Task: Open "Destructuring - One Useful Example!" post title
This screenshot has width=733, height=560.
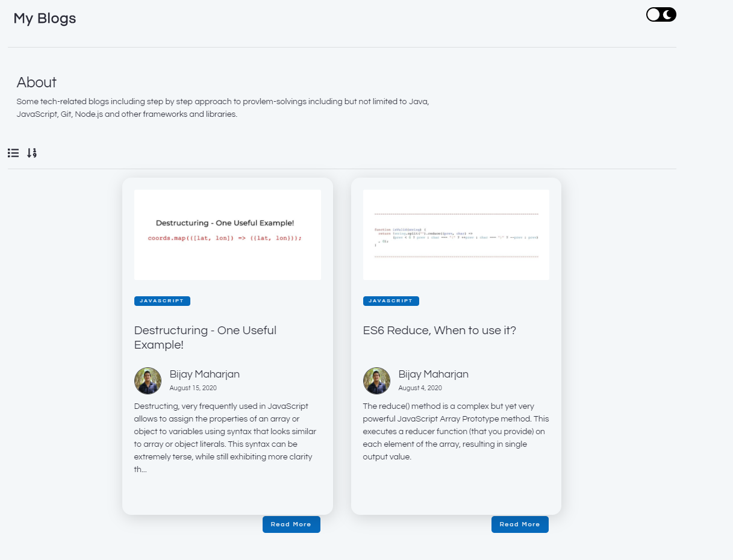Action: (205, 337)
